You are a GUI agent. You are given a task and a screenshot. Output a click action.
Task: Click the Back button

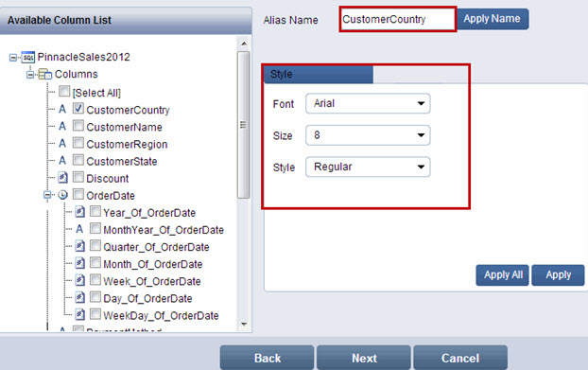click(267, 358)
